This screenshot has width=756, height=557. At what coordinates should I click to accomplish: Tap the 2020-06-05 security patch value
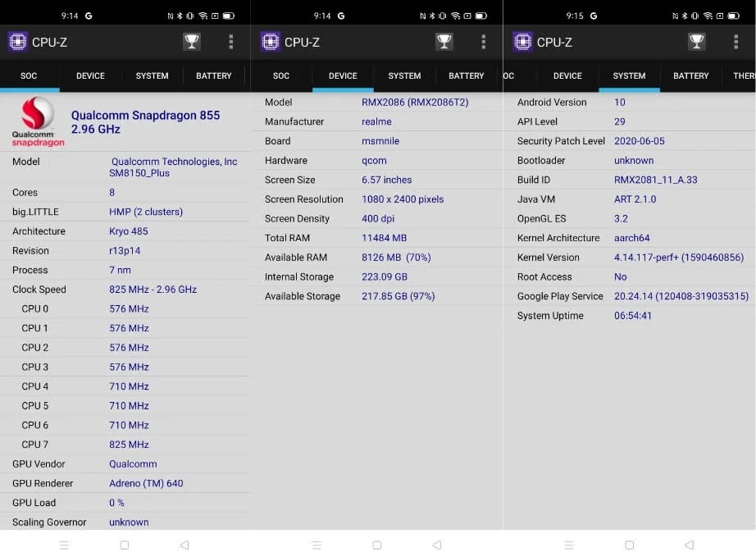tap(640, 141)
